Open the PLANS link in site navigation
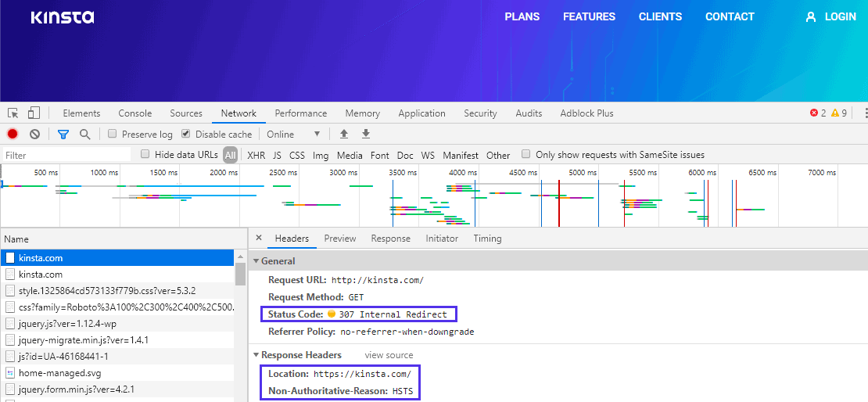 pos(522,16)
